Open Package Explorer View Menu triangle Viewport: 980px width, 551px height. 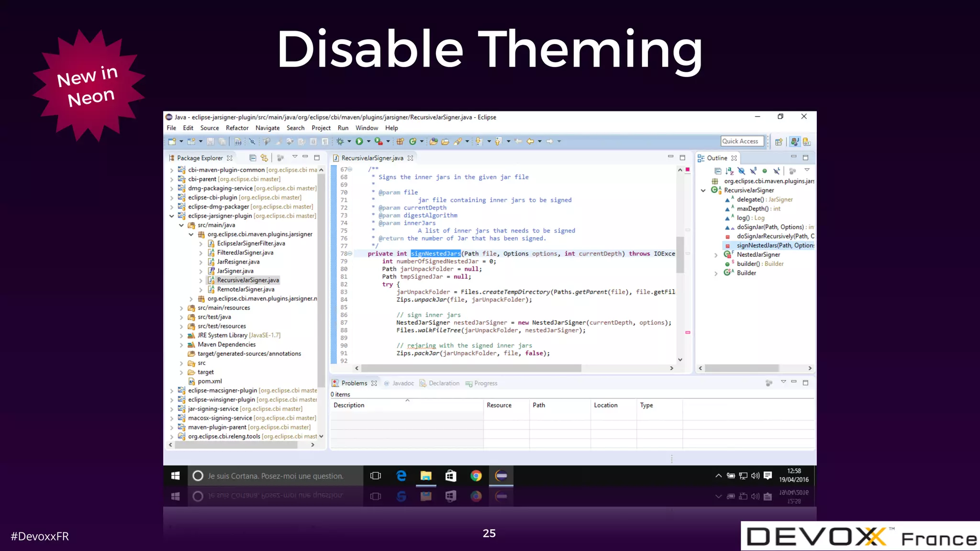[295, 157]
